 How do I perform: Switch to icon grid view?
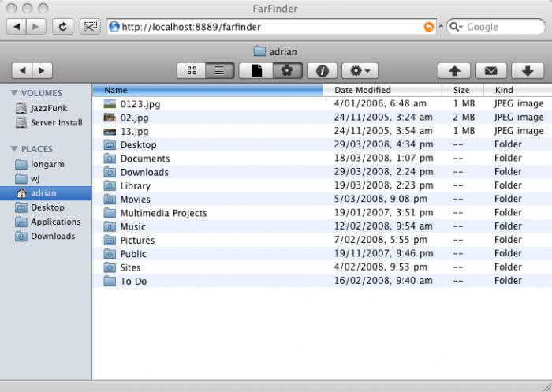pos(192,71)
